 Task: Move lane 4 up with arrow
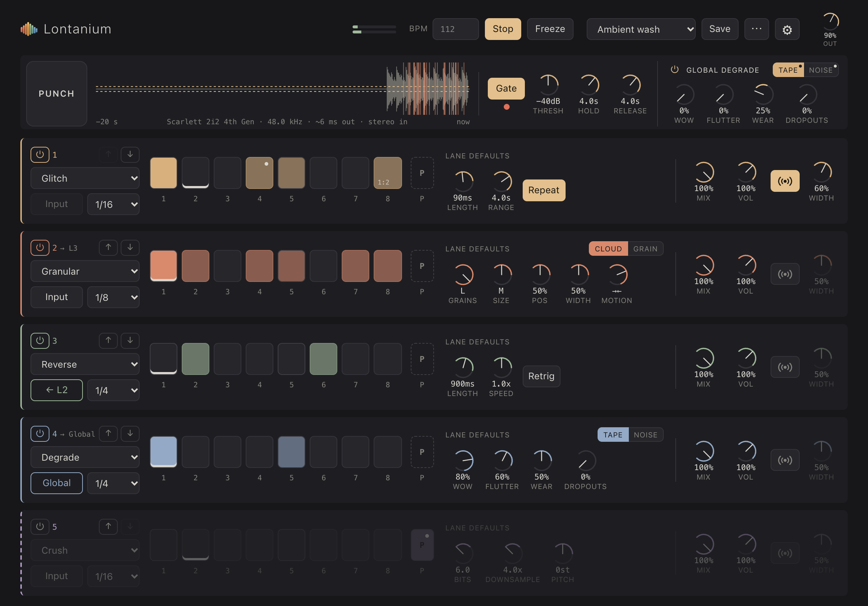[108, 433]
